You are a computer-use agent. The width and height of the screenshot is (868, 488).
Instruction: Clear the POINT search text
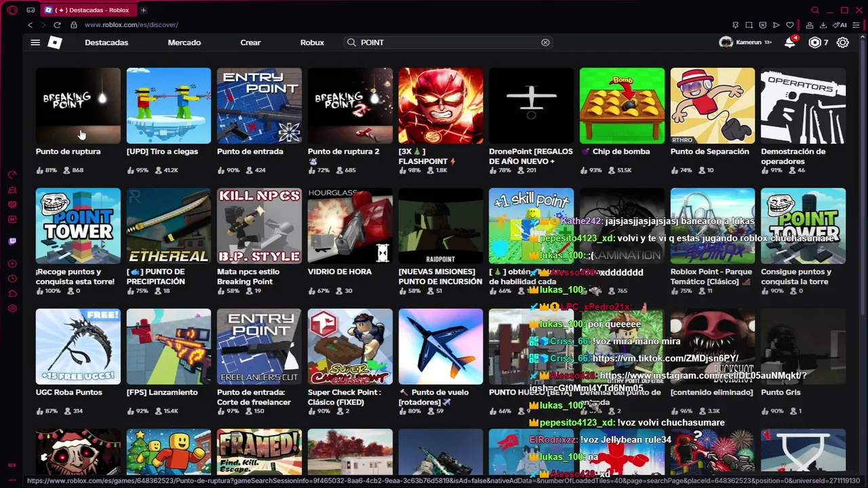coord(545,42)
